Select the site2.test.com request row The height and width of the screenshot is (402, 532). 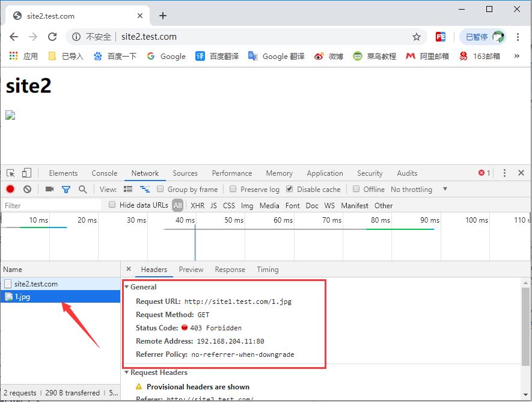point(60,284)
